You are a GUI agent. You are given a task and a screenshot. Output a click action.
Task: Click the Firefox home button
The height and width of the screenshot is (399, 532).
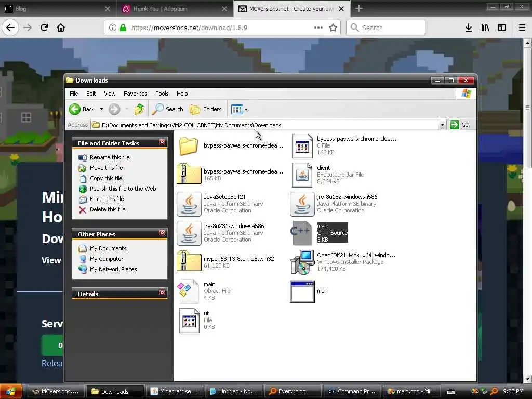(x=61, y=28)
